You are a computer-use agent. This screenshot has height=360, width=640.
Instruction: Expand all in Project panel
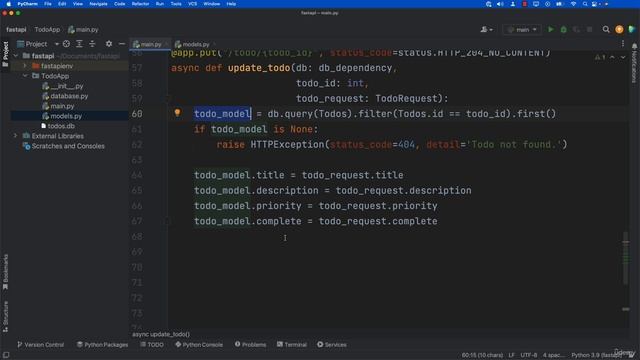coord(79,44)
